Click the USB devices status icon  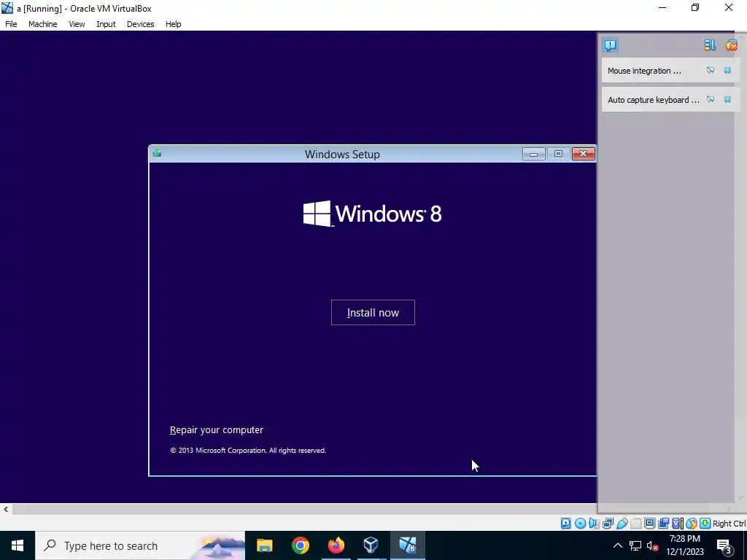coord(622,524)
